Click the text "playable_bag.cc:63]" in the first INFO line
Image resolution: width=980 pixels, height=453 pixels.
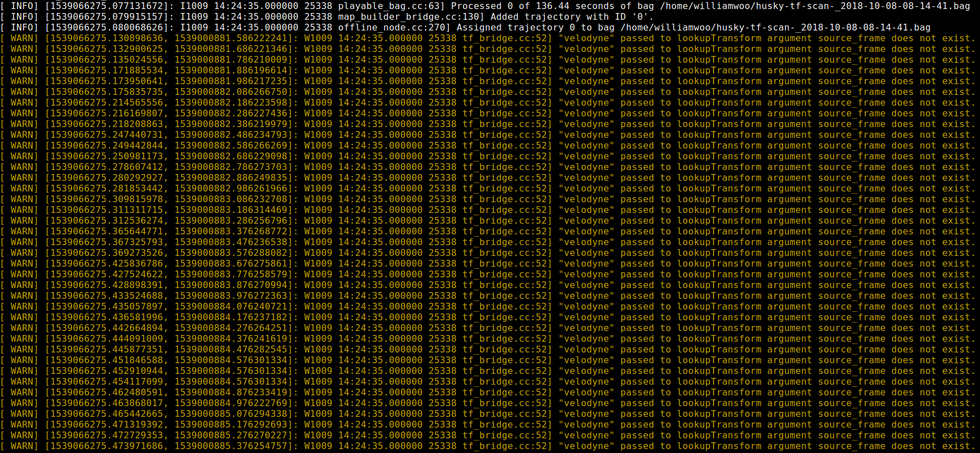coord(391,6)
